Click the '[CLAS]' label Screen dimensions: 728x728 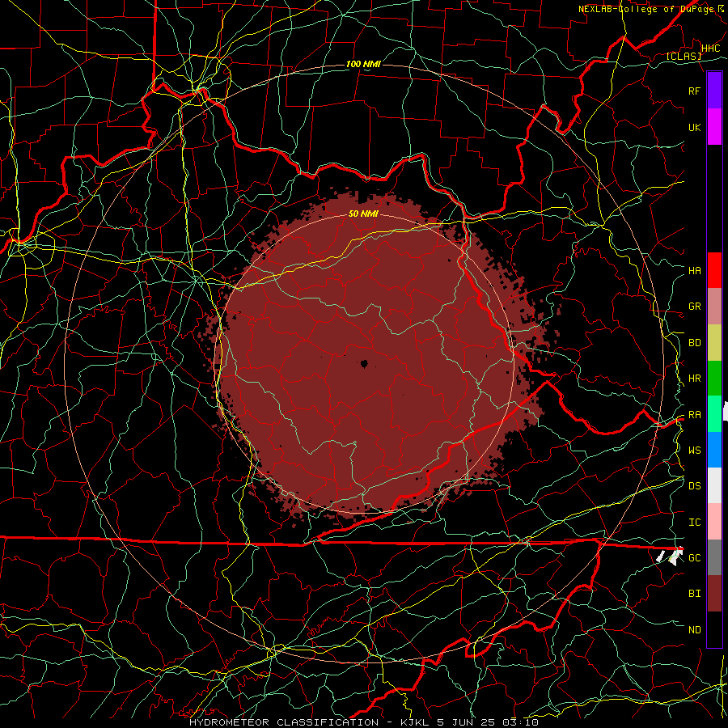[684, 56]
